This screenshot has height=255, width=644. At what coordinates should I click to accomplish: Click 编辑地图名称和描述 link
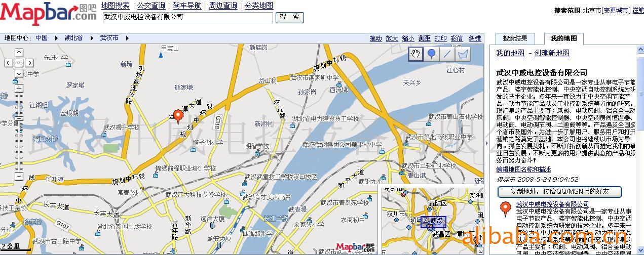[523, 169]
